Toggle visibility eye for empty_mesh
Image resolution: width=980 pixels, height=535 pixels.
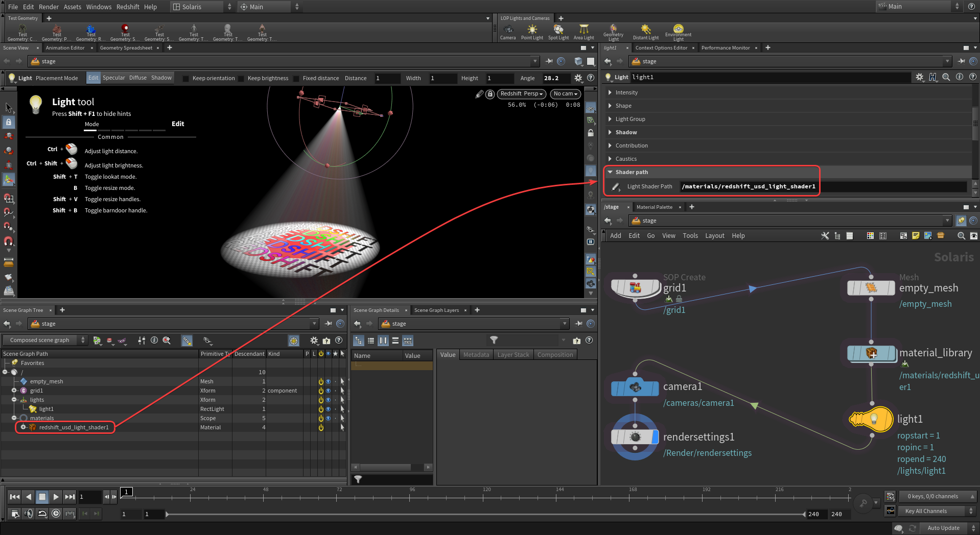[x=328, y=381]
